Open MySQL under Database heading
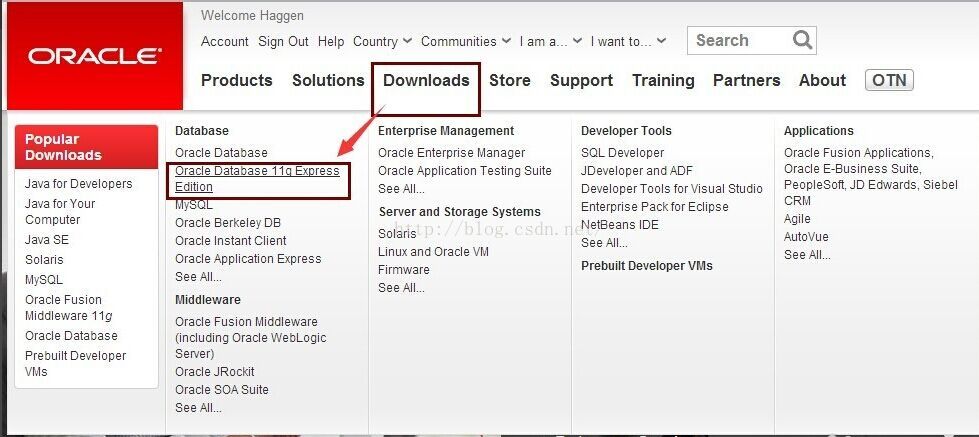 click(194, 205)
